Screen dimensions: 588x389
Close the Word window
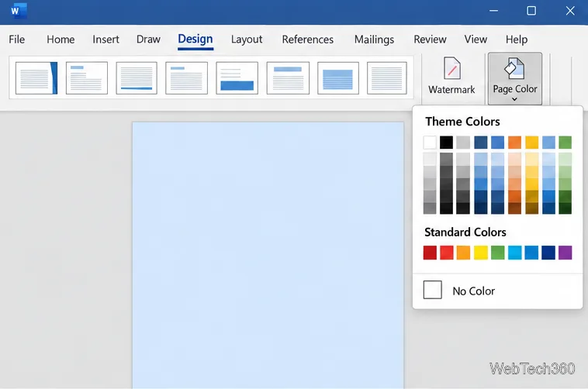tap(570, 11)
